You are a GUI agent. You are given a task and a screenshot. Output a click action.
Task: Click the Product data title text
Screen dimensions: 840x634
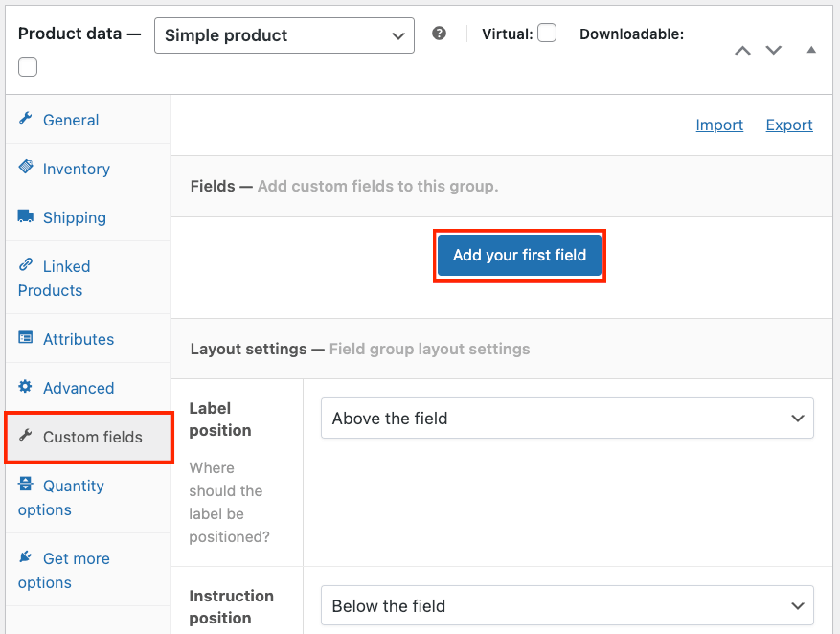click(x=70, y=34)
